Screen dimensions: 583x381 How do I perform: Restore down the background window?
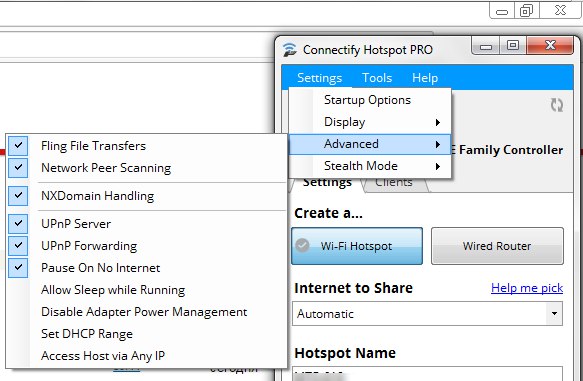pos(526,10)
